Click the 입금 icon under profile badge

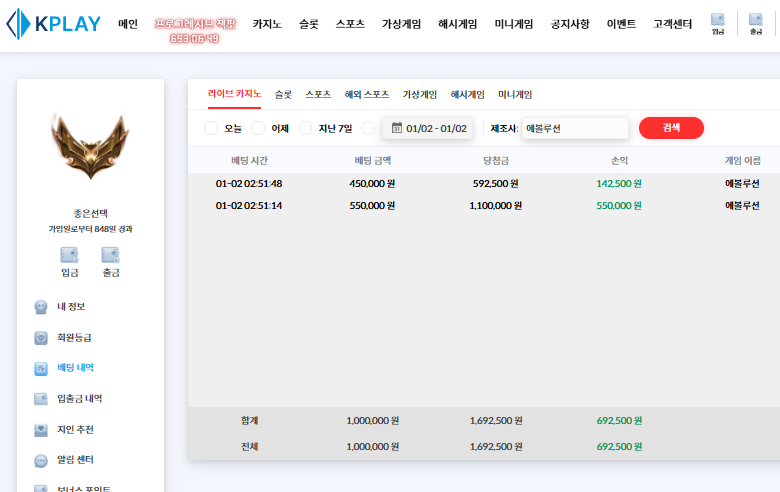pyautogui.click(x=70, y=261)
